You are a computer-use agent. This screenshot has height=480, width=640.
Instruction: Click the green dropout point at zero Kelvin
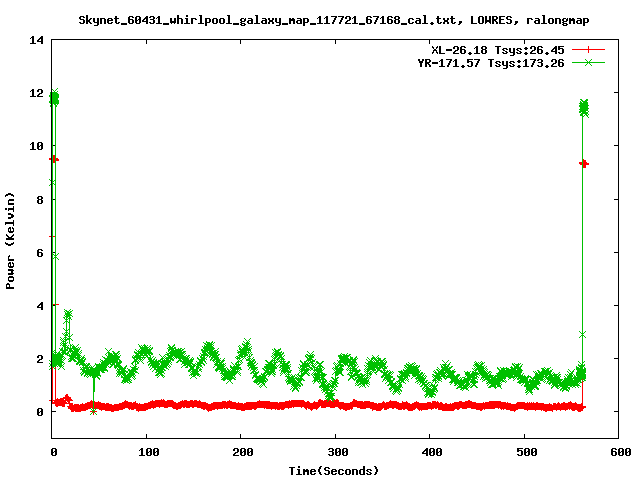[x=93, y=412]
